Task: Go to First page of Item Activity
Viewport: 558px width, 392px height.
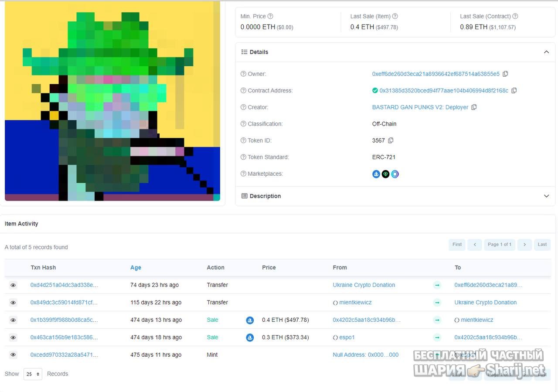Action: [x=457, y=245]
